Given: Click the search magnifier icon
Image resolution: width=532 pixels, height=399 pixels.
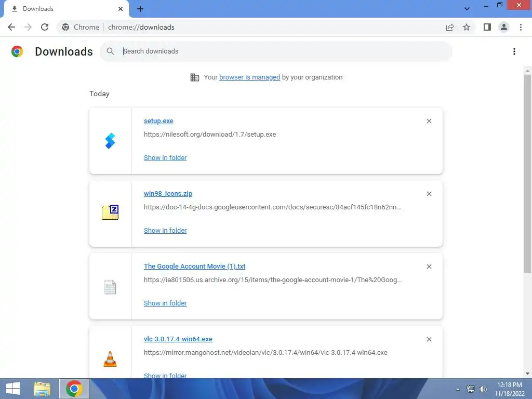Looking at the screenshot, I should pos(110,51).
